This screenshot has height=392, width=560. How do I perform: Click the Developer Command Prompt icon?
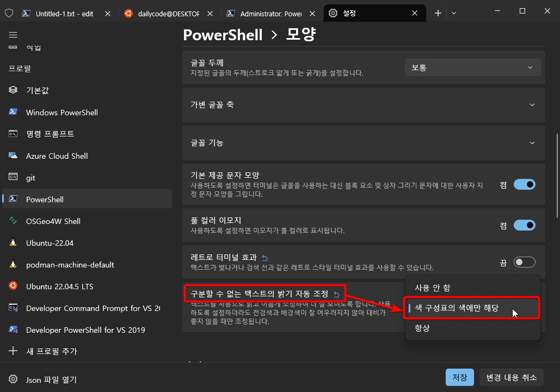(13, 308)
